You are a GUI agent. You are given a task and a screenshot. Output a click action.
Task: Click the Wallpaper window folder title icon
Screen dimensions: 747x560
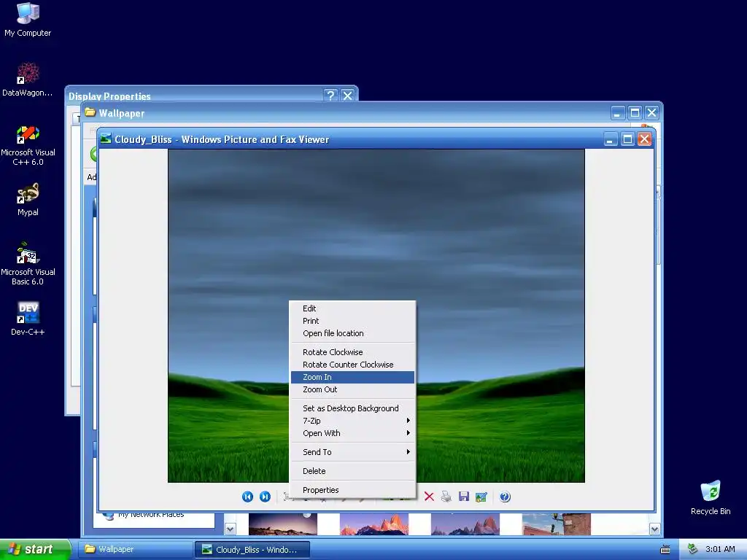(90, 112)
